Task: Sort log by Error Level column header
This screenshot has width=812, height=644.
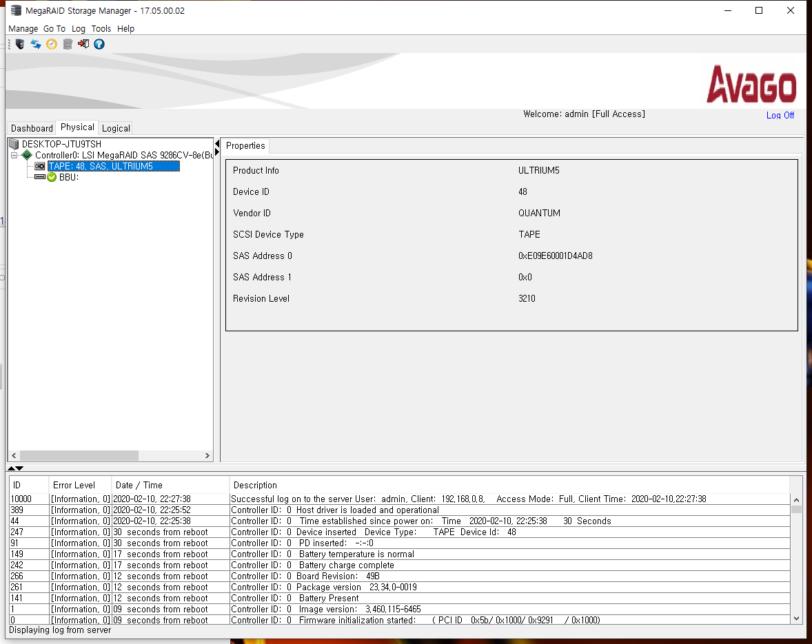Action: click(x=80, y=485)
